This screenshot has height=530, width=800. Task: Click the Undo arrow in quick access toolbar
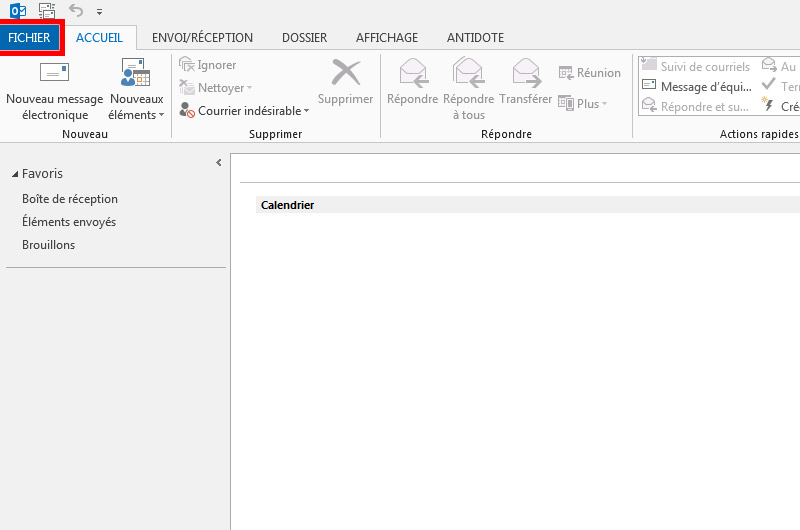click(x=76, y=10)
